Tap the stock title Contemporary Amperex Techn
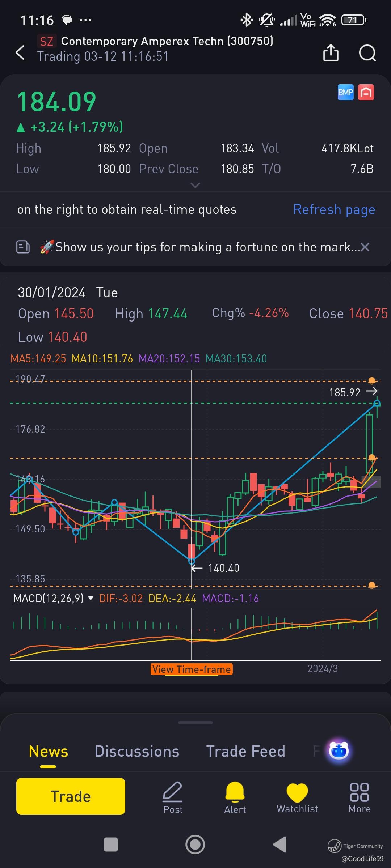The height and width of the screenshot is (868, 391). point(167,41)
